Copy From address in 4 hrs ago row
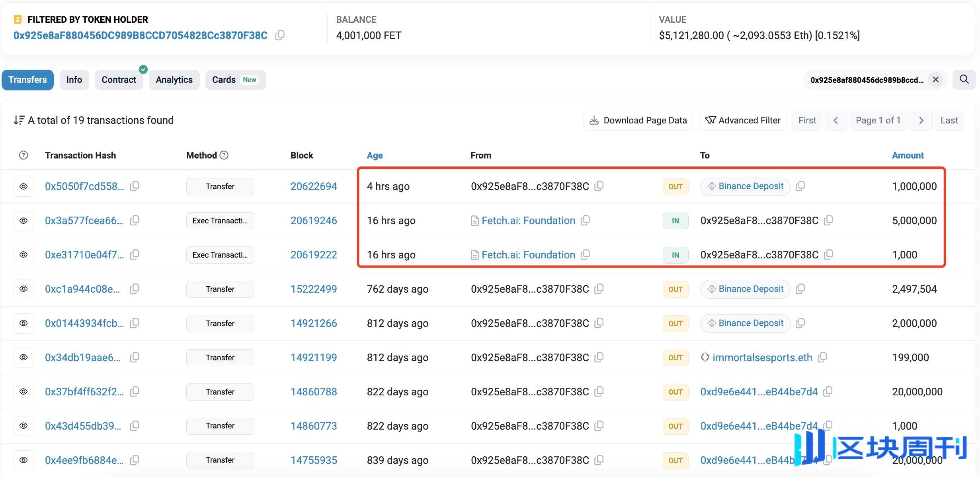 (x=599, y=186)
